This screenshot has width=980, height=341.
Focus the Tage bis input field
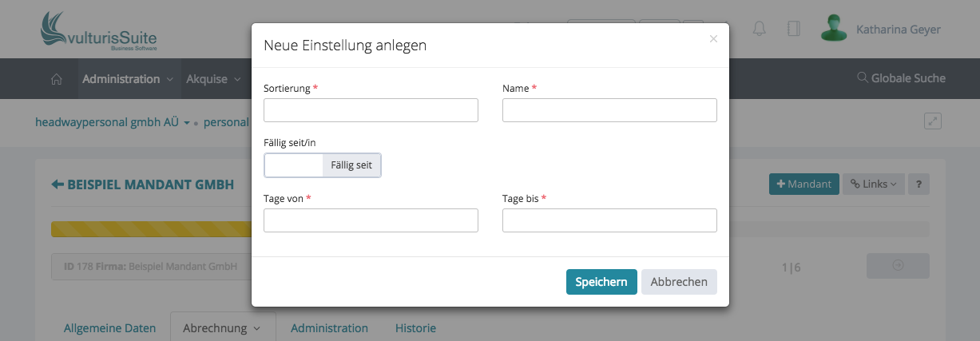click(609, 220)
